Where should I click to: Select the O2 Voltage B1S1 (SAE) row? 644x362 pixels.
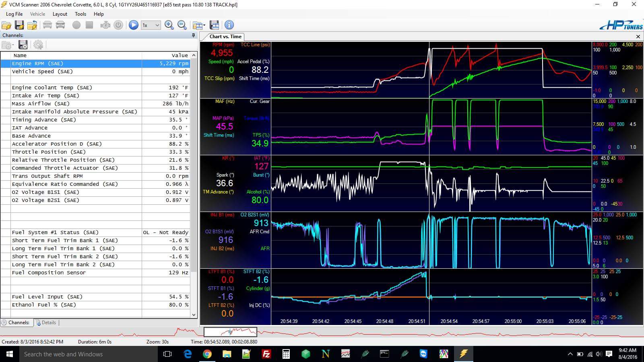pyautogui.click(x=95, y=192)
